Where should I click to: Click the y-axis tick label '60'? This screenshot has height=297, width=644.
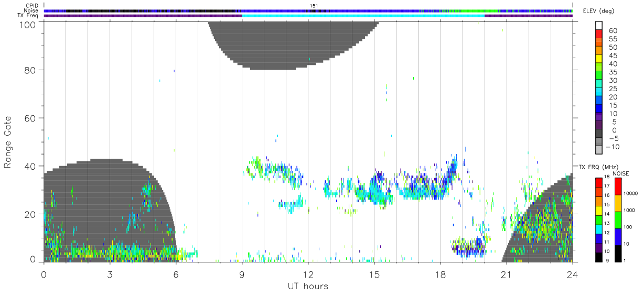click(x=31, y=118)
